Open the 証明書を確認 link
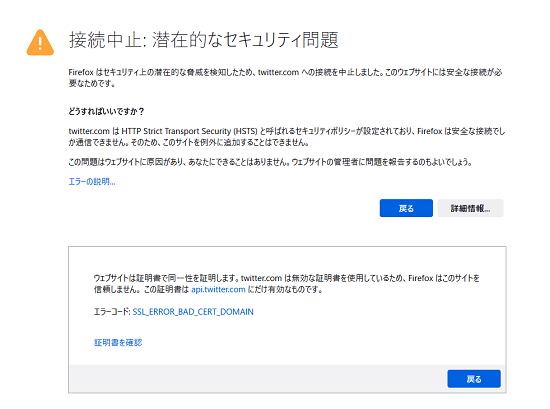550x409 pixels. (118, 342)
